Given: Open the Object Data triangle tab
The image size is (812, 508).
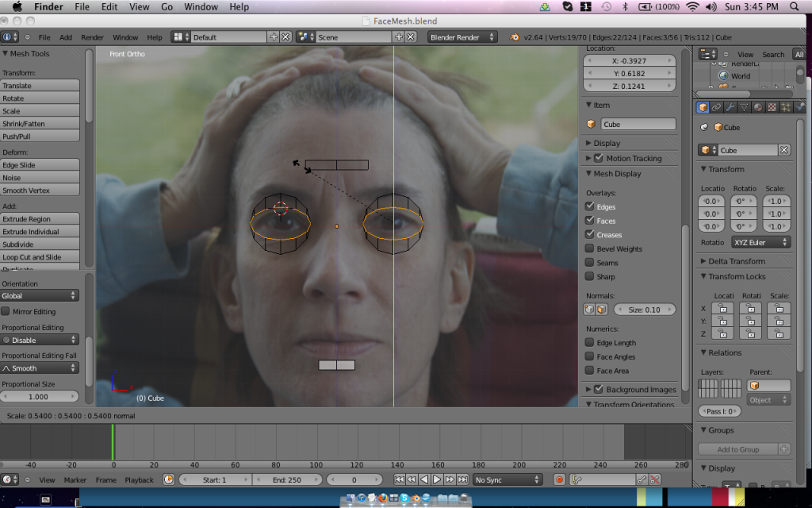Looking at the screenshot, I should pos(744,107).
